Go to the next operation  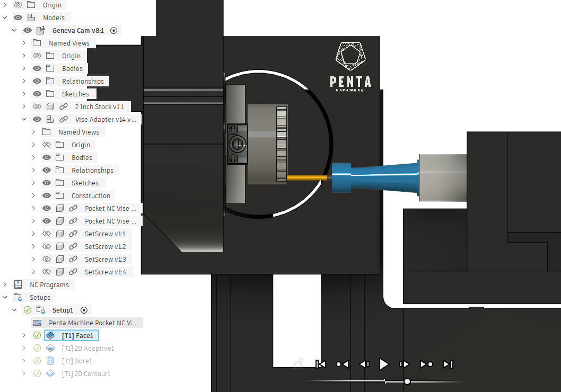tap(426, 364)
